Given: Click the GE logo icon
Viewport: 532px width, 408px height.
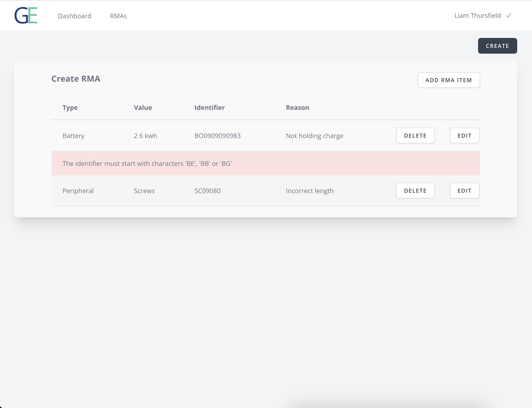Looking at the screenshot, I should click(26, 15).
